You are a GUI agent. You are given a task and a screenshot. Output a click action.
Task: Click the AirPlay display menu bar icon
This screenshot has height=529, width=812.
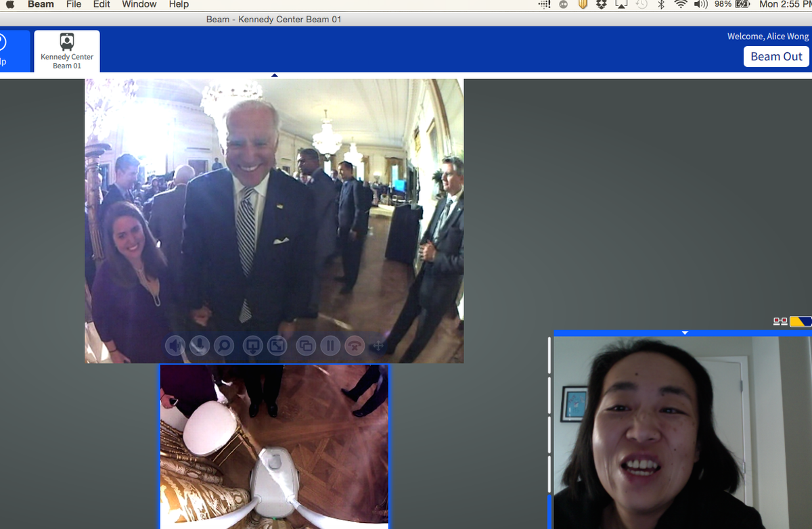click(x=621, y=4)
